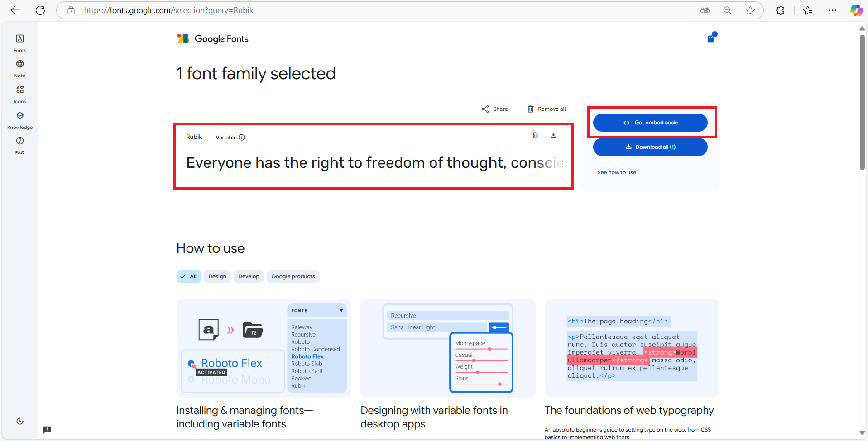The image size is (868, 441).
Task: Send feedback via the bottom-left icon
Action: [x=47, y=429]
